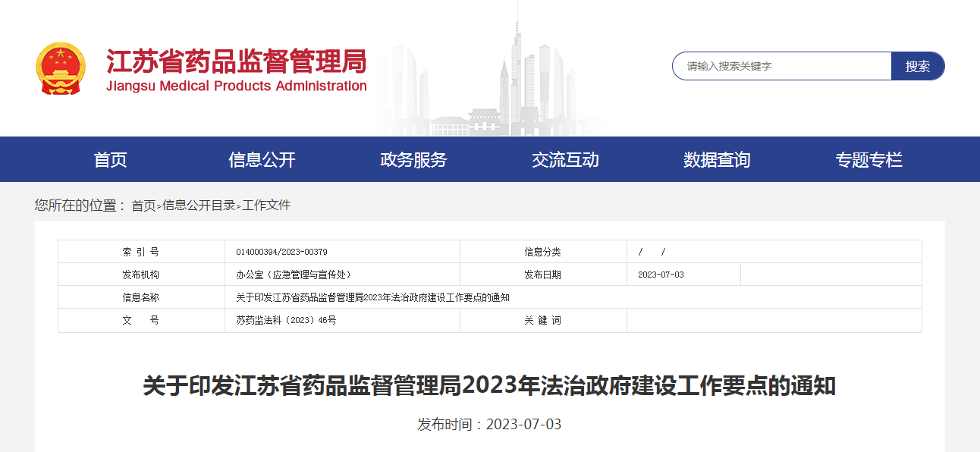This screenshot has height=452, width=980.
Task: Open the 首页 navigation tab
Action: 111,159
